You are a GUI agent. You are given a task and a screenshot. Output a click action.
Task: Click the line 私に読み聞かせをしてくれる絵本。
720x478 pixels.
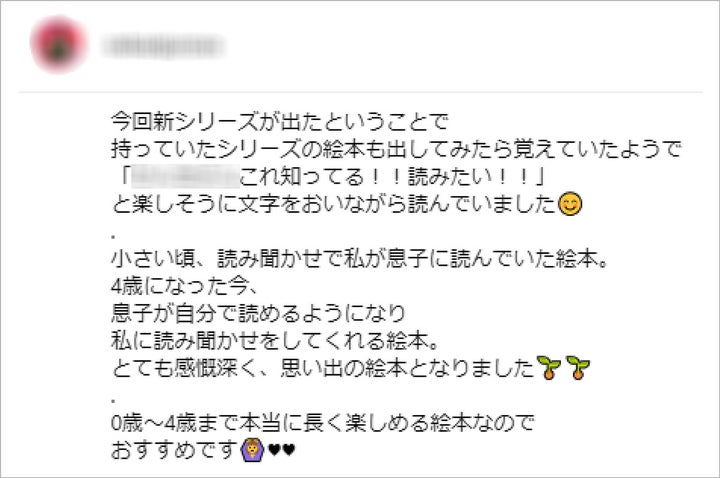click(275, 341)
